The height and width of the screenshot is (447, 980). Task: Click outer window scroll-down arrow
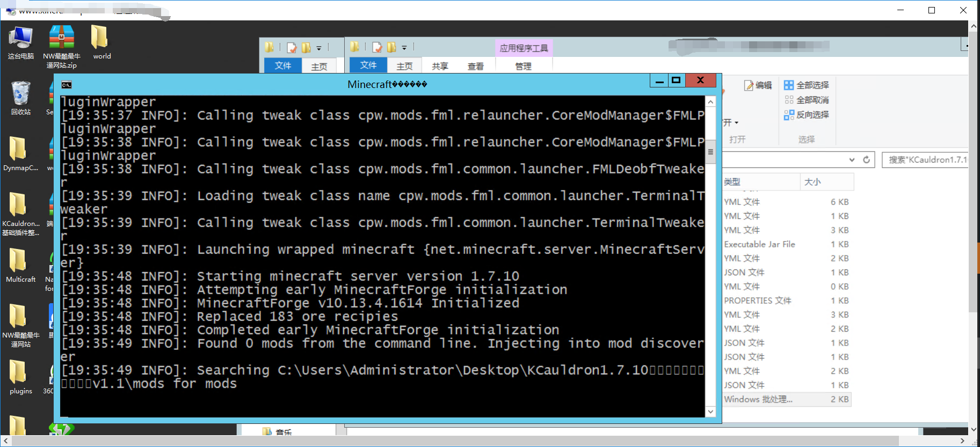(x=974, y=430)
